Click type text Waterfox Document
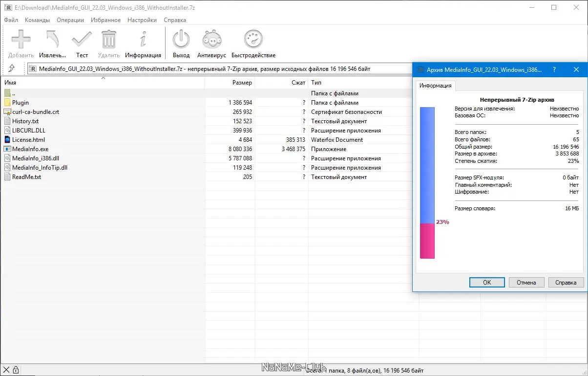This screenshot has width=588, height=376. pyautogui.click(x=337, y=140)
